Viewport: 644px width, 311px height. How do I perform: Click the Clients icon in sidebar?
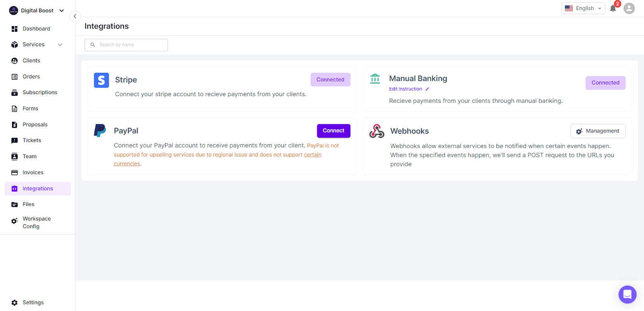[x=14, y=61]
